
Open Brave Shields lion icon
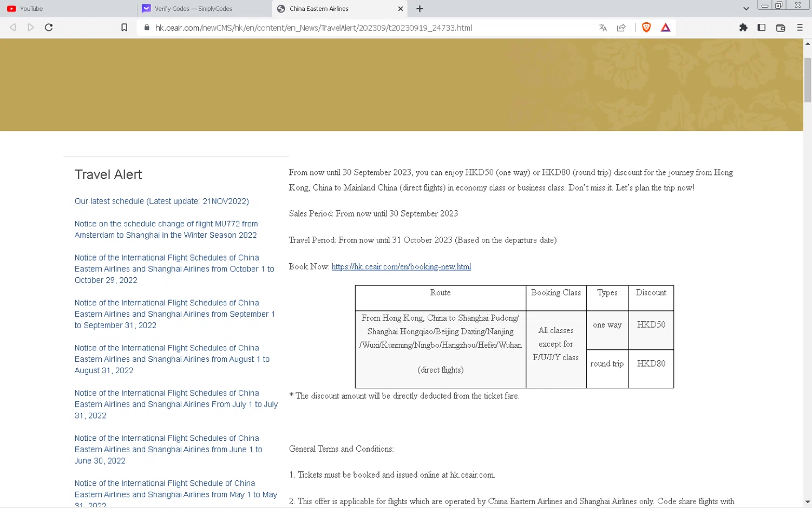pyautogui.click(x=646, y=28)
